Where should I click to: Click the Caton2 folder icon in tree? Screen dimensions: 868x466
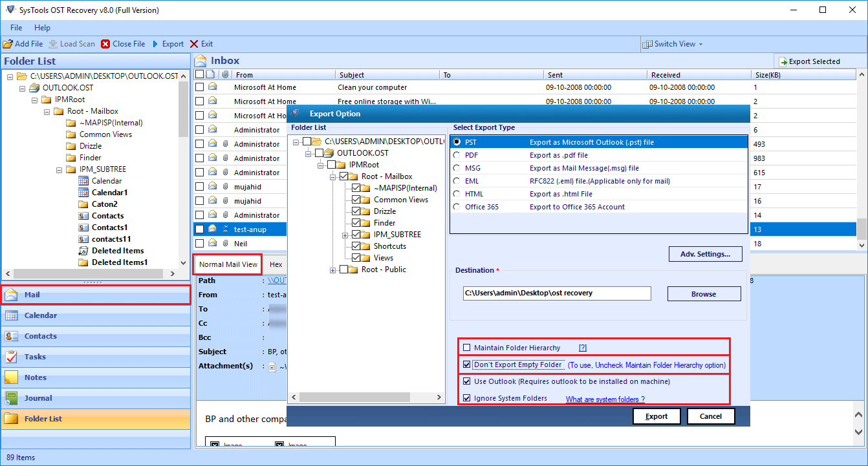click(x=83, y=204)
